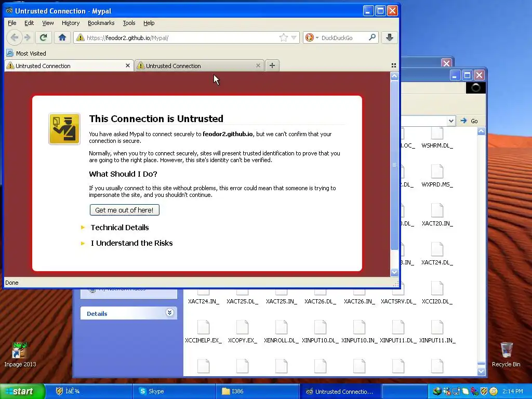Viewport: 532px width, 399px height.
Task: Select the XCCI20.DL_ file in Explorer
Action: [437, 293]
